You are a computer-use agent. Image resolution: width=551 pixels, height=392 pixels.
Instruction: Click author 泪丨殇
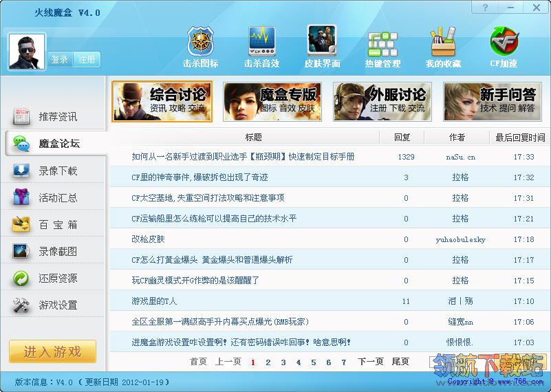pos(460,301)
